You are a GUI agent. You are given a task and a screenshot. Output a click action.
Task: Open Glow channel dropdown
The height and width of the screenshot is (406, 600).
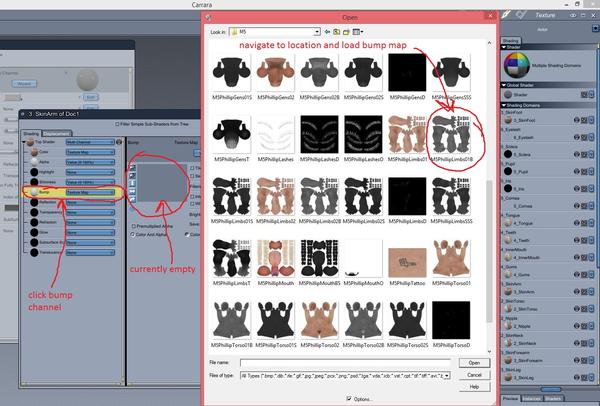point(90,232)
